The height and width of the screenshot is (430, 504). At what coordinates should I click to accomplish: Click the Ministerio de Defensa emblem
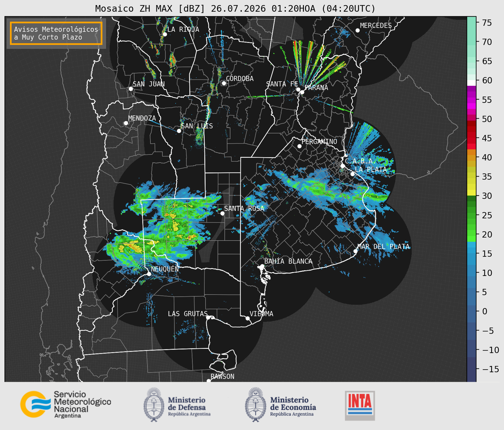click(x=154, y=405)
